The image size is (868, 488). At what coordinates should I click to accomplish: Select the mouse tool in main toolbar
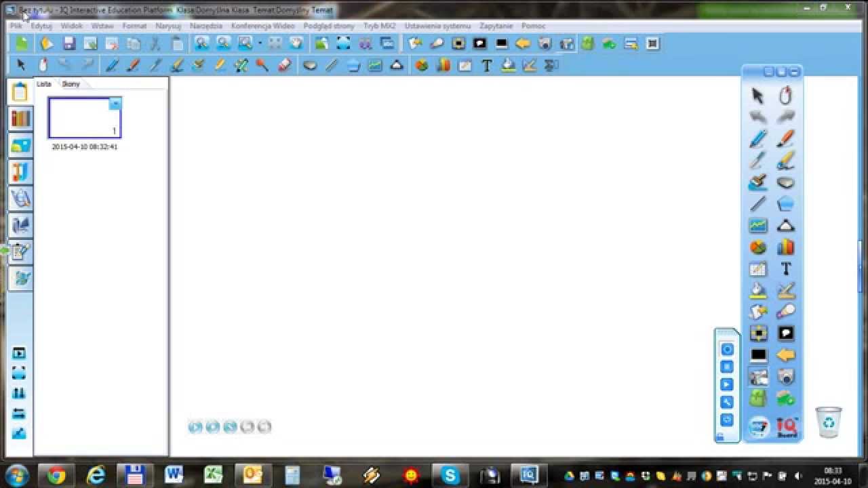click(43, 65)
